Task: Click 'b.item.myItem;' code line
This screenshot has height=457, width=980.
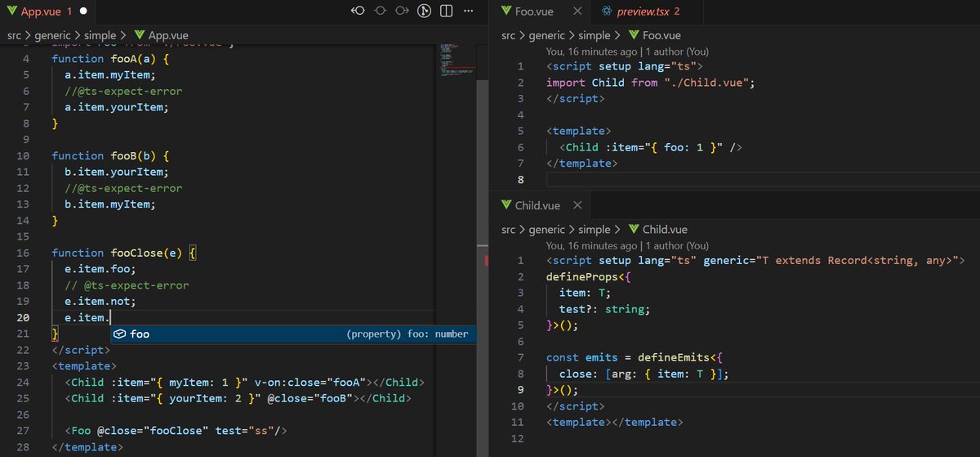Action: click(x=109, y=204)
